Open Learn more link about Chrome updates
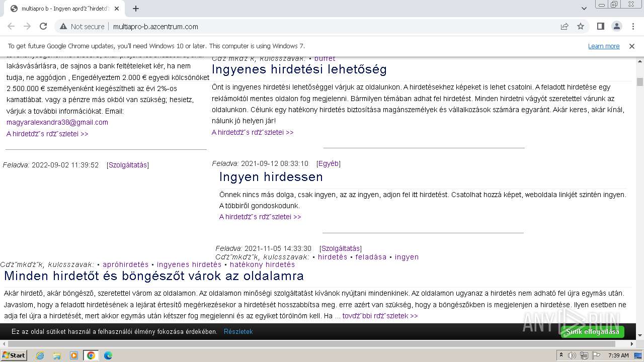 604,46
